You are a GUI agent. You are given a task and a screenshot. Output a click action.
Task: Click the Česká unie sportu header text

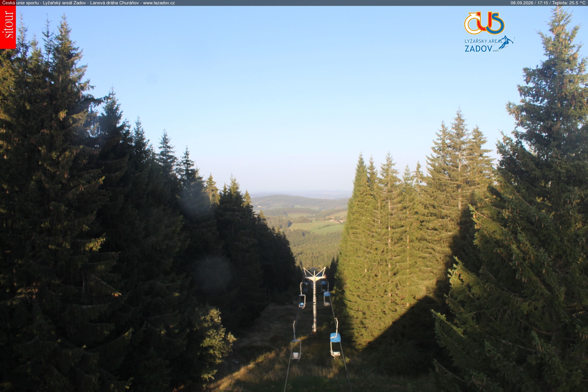20,3
